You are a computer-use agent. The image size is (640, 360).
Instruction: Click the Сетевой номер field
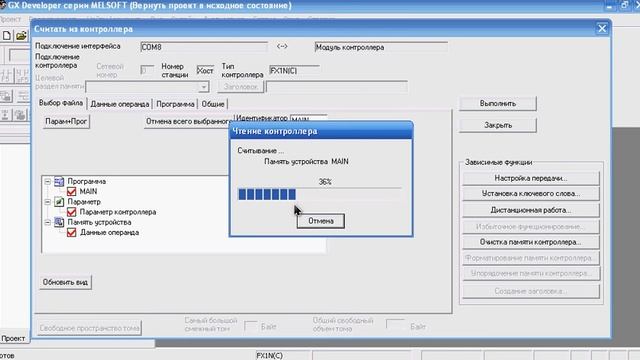coord(147,70)
